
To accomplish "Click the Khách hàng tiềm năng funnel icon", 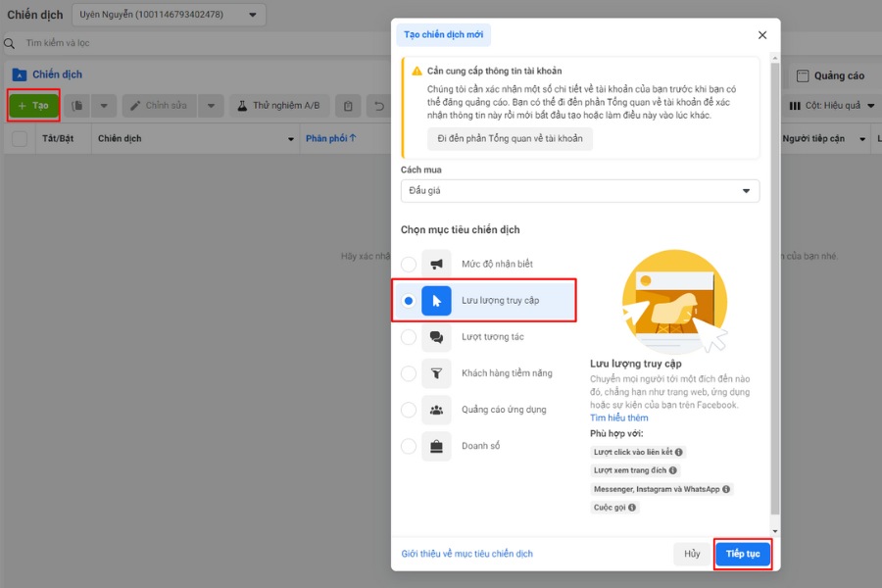I will pyautogui.click(x=436, y=373).
